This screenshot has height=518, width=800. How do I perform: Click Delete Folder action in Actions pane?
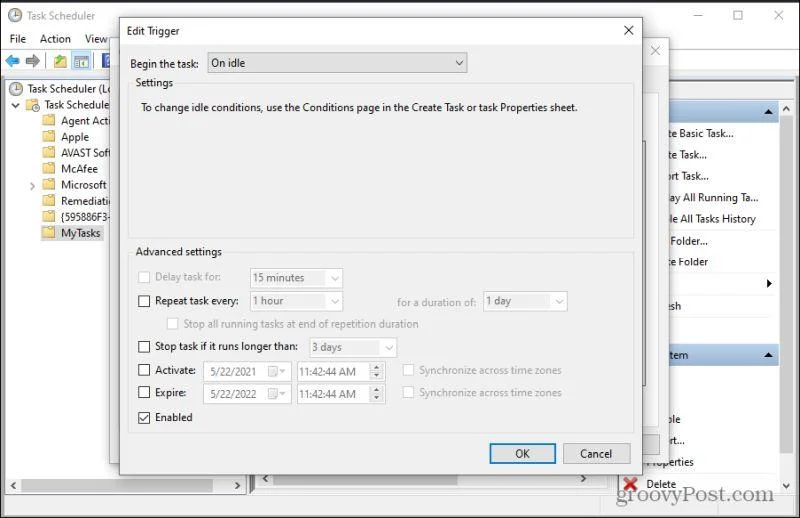point(688,262)
